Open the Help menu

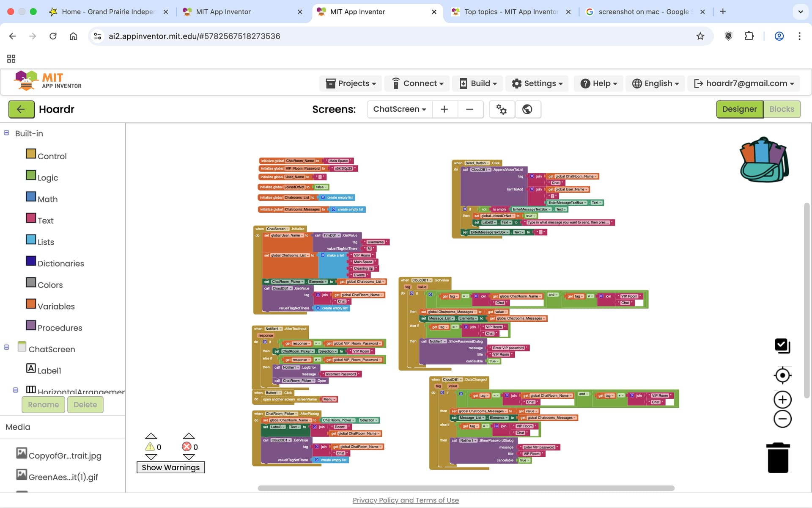coord(598,83)
